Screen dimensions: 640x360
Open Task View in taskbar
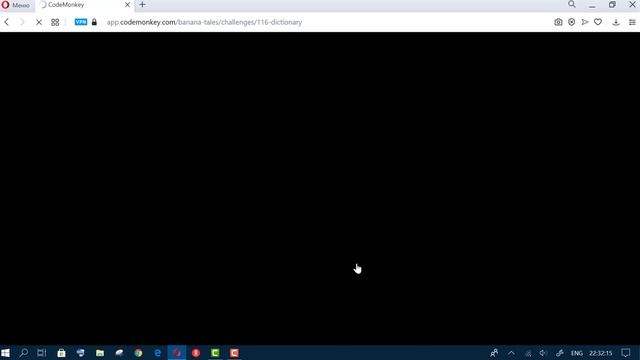(x=42, y=353)
